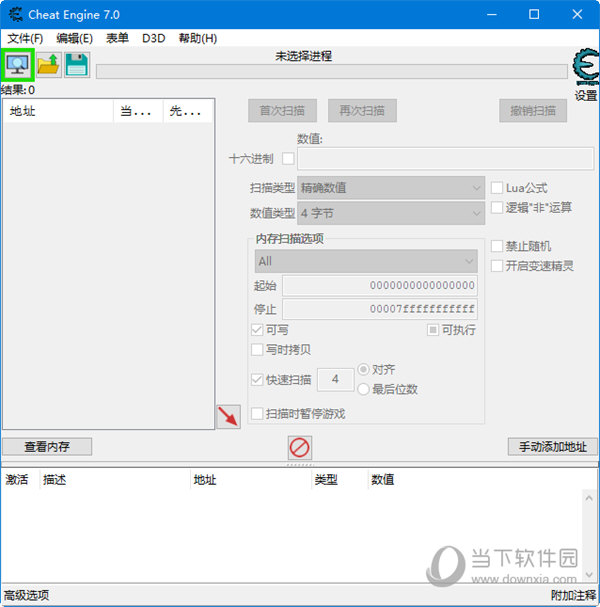Screen dimensions: 600x607
Task: Open the 编辑(E) menu
Action: (74, 38)
